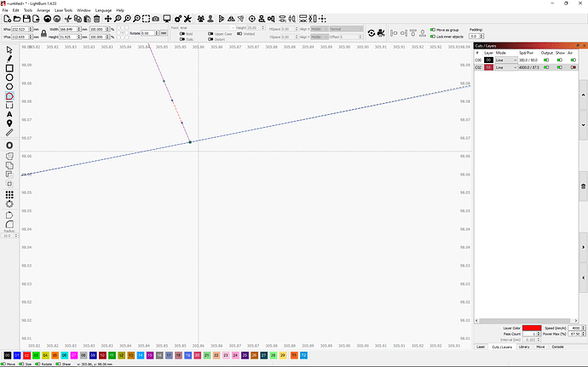The image size is (588, 367).
Task: Open the Normal text style dropdown
Action: (x=346, y=29)
